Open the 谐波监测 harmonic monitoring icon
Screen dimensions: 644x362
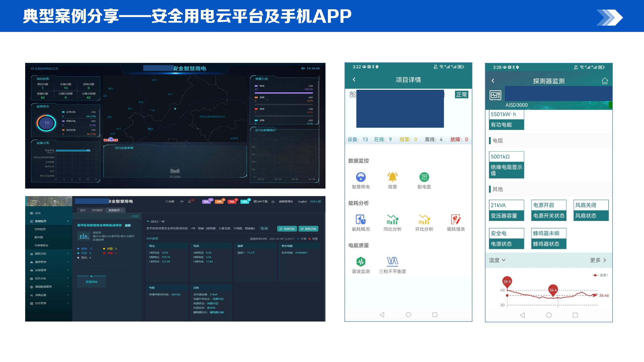click(361, 262)
